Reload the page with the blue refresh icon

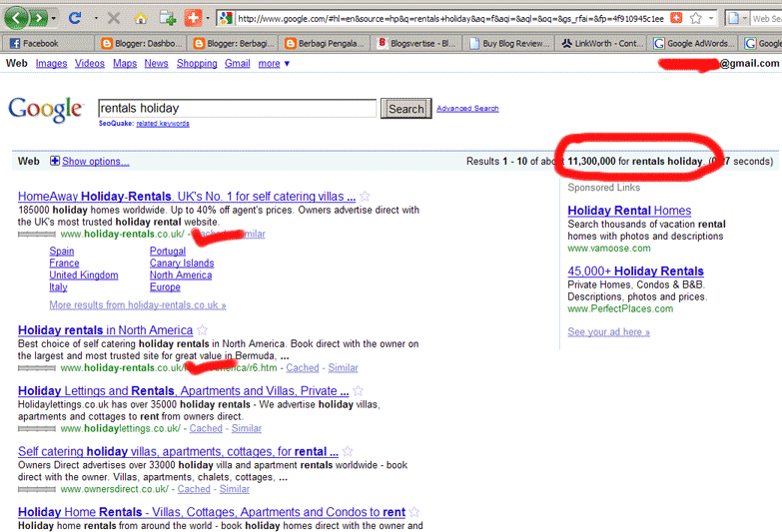coord(75,18)
